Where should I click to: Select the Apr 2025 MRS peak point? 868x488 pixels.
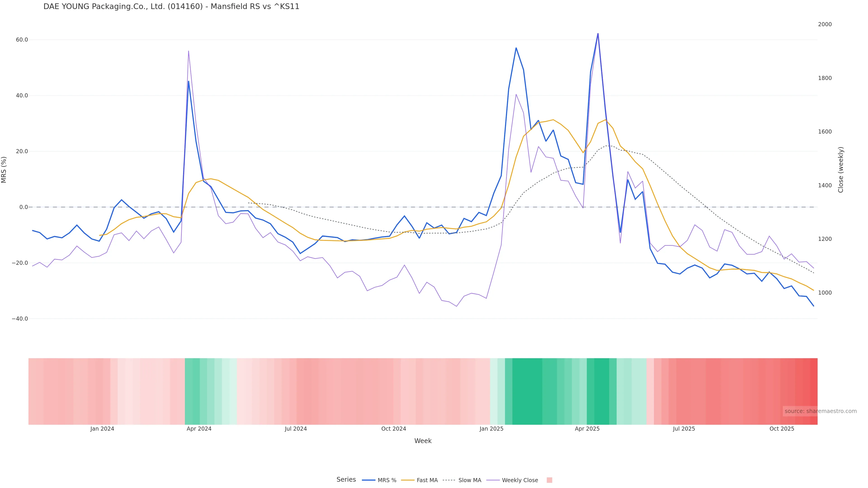(x=598, y=34)
